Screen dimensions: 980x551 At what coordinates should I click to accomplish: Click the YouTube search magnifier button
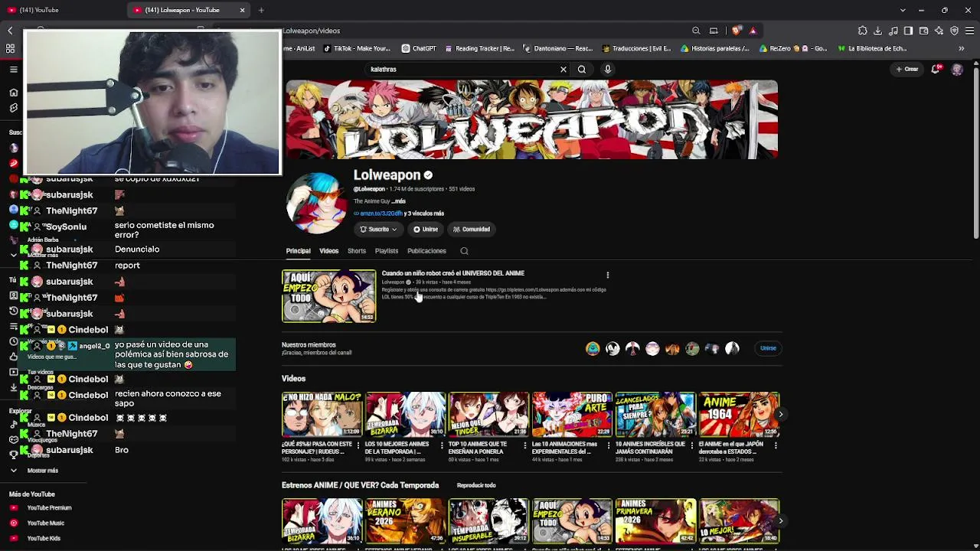pos(582,70)
